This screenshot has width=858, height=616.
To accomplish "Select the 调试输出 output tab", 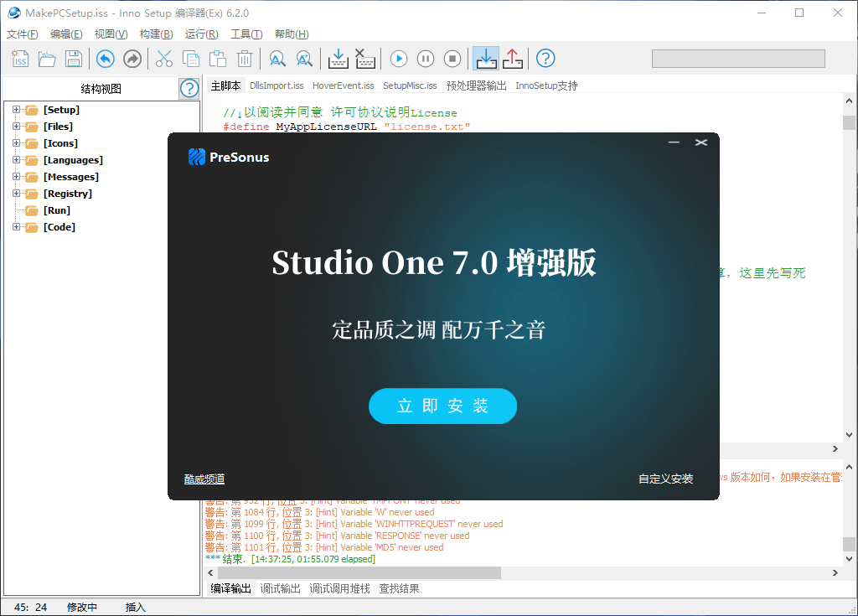I will click(280, 588).
